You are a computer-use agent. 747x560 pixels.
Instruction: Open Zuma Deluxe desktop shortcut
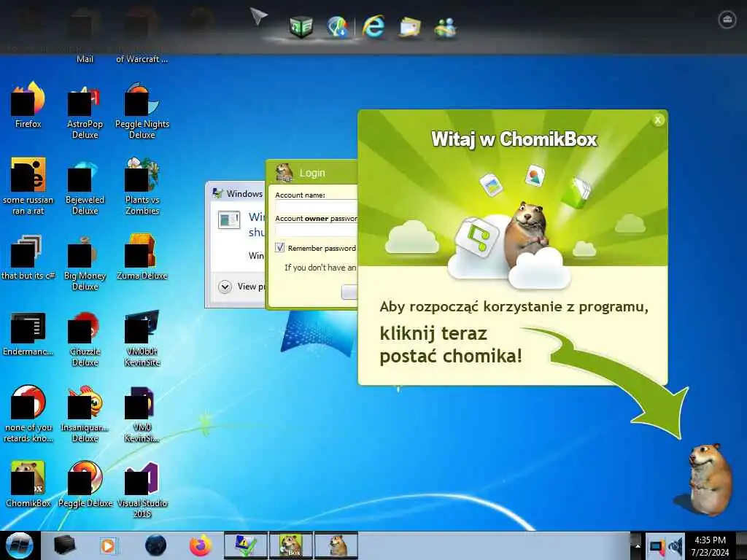[x=142, y=257]
